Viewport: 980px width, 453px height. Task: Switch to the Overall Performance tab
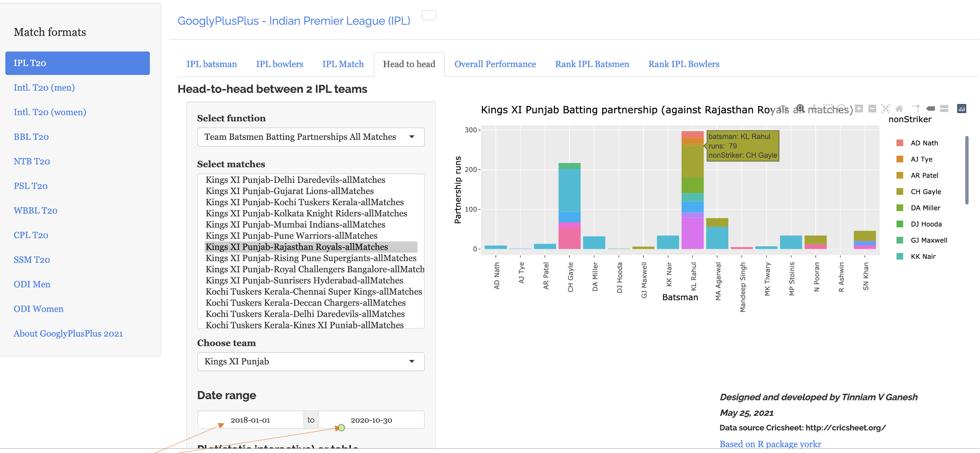[495, 64]
